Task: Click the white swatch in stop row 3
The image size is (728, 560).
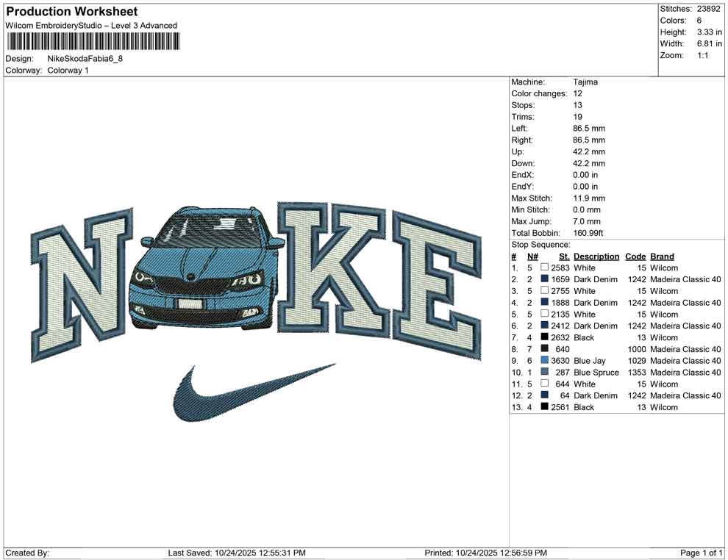Action: click(x=545, y=290)
